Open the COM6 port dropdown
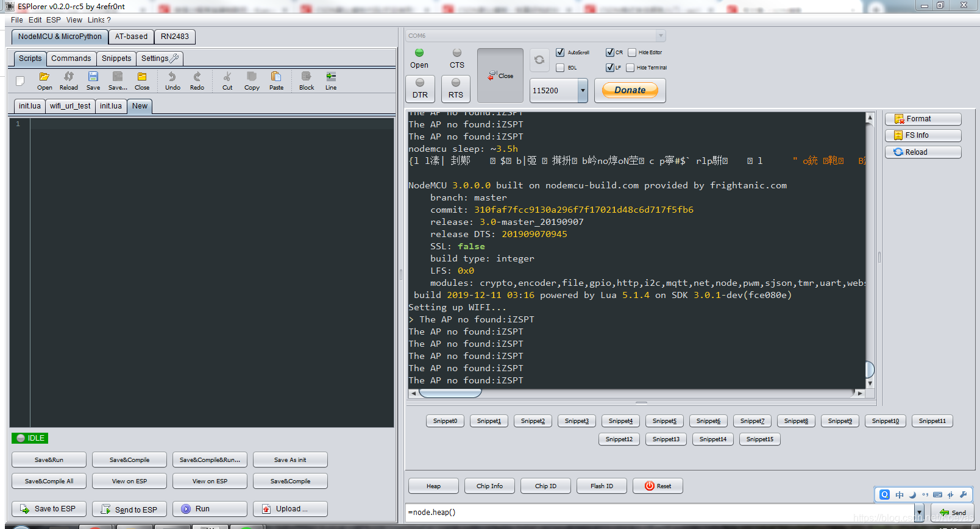The image size is (980, 529). 661,36
